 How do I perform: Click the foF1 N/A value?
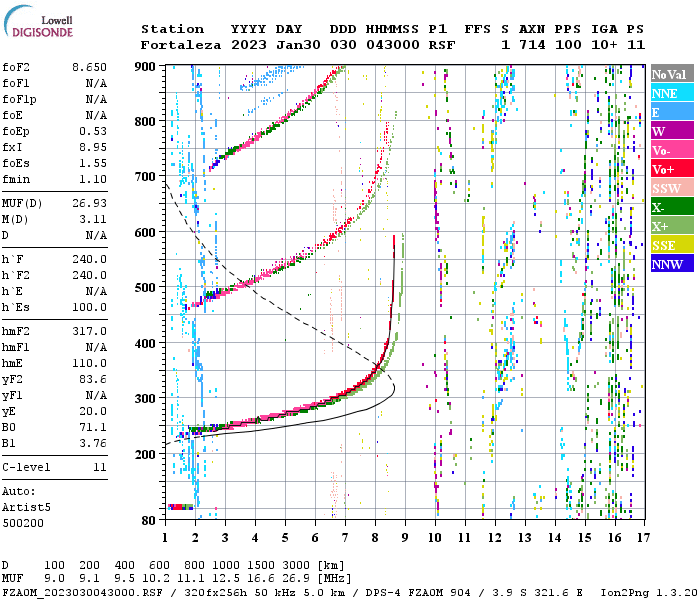click(x=96, y=83)
